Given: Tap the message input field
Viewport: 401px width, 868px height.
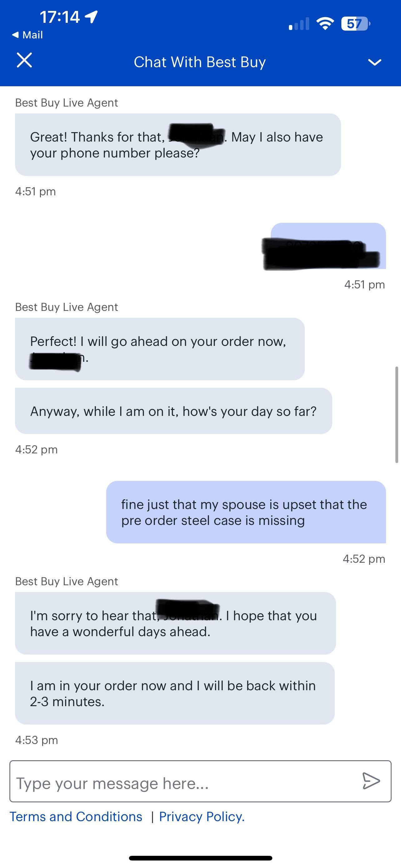Looking at the screenshot, I should 168,783.
